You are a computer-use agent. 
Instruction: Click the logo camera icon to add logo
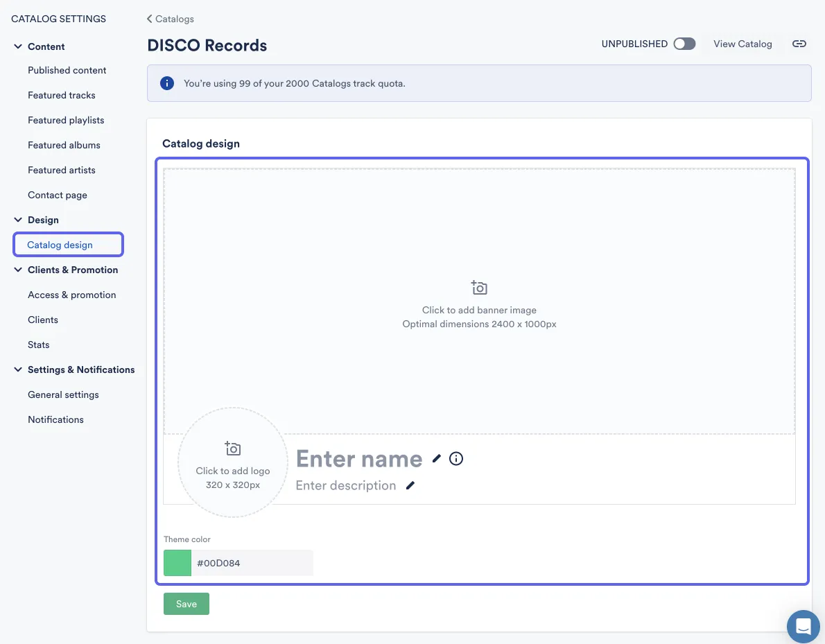232,448
